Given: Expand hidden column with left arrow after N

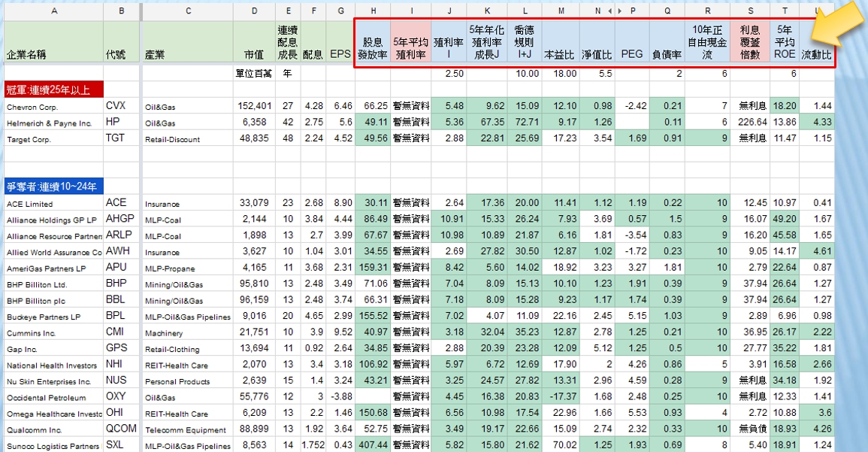Looking at the screenshot, I should tap(610, 11).
